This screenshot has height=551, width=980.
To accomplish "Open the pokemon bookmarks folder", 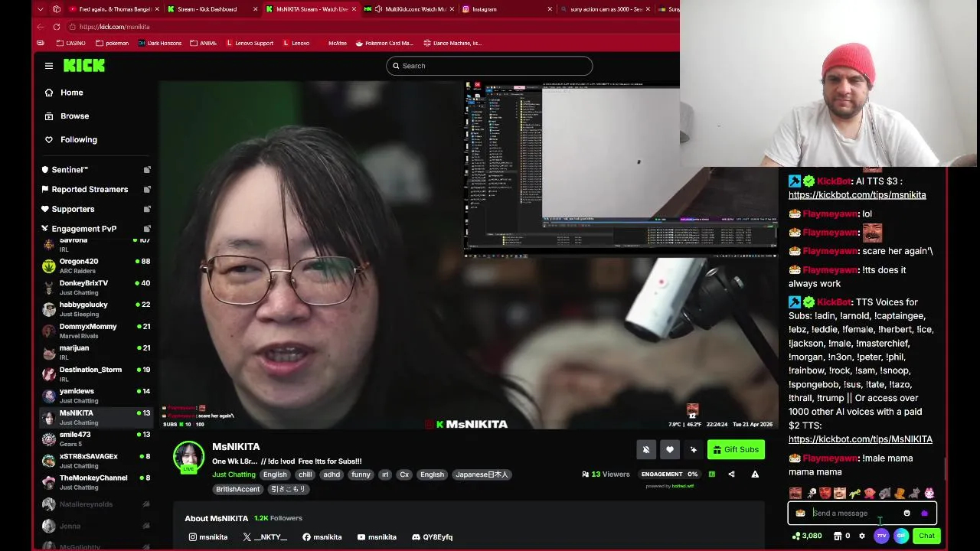I will [x=112, y=43].
